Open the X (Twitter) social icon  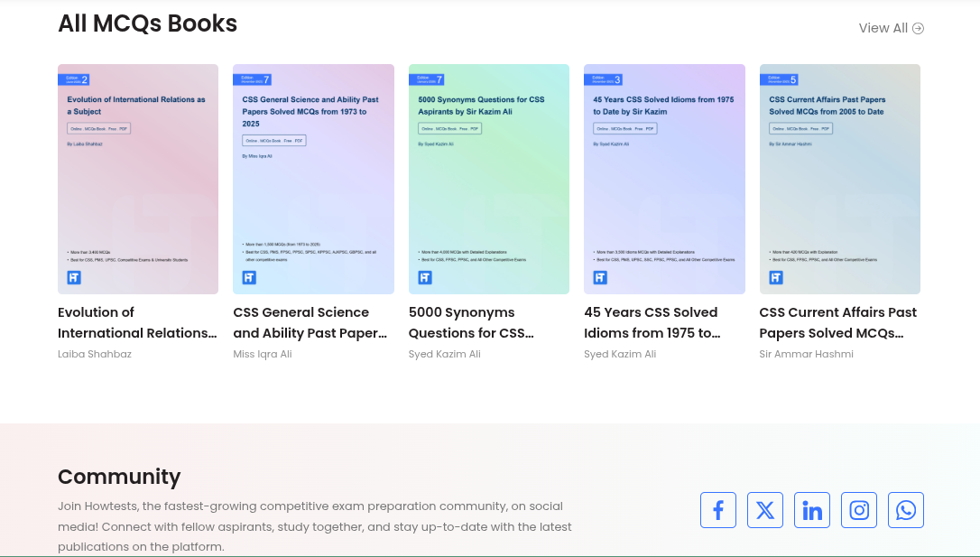pyautogui.click(x=765, y=510)
